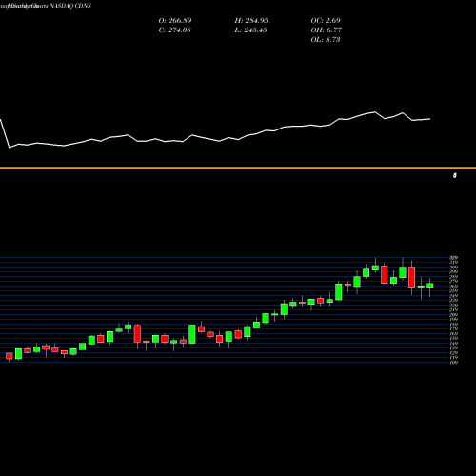Screen dimensions: 476x476
Task: Select the leftmost red candlestick
Action: pyautogui.click(x=10, y=356)
